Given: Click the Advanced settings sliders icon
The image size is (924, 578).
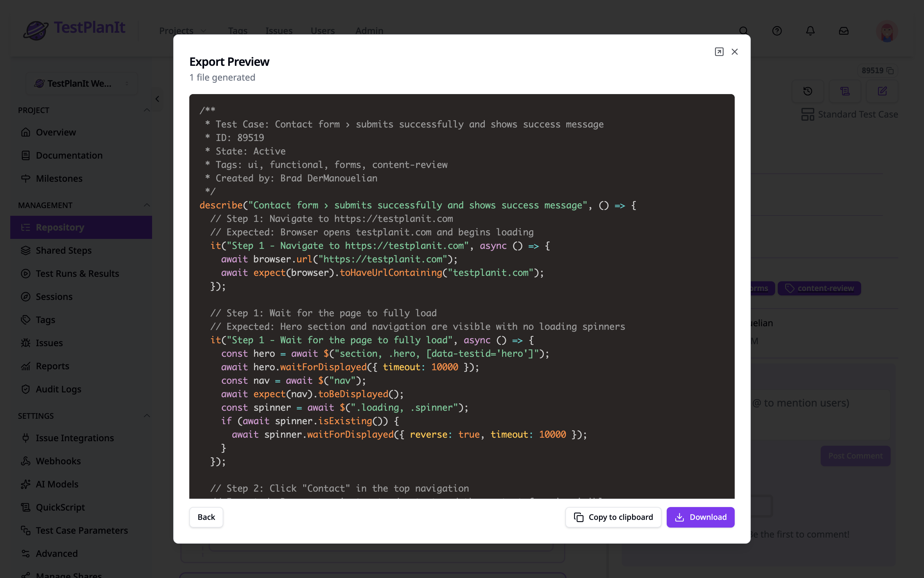Looking at the screenshot, I should coord(26,554).
